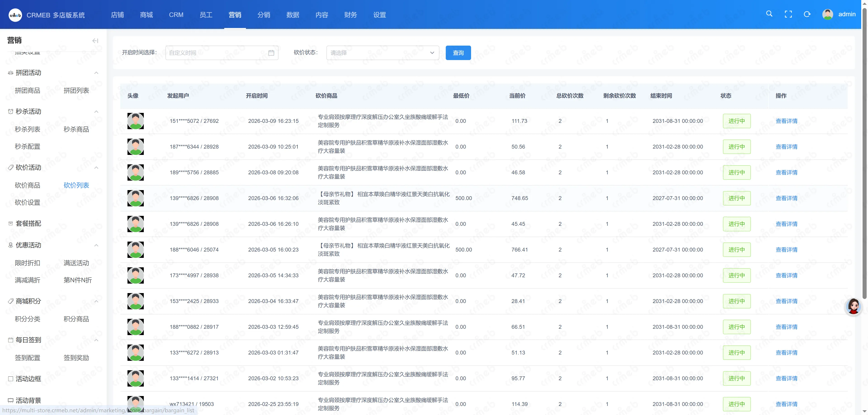Image resolution: width=868 pixels, height=415 pixels.
Task: Open 财务 top navigation tab
Action: [x=350, y=15]
